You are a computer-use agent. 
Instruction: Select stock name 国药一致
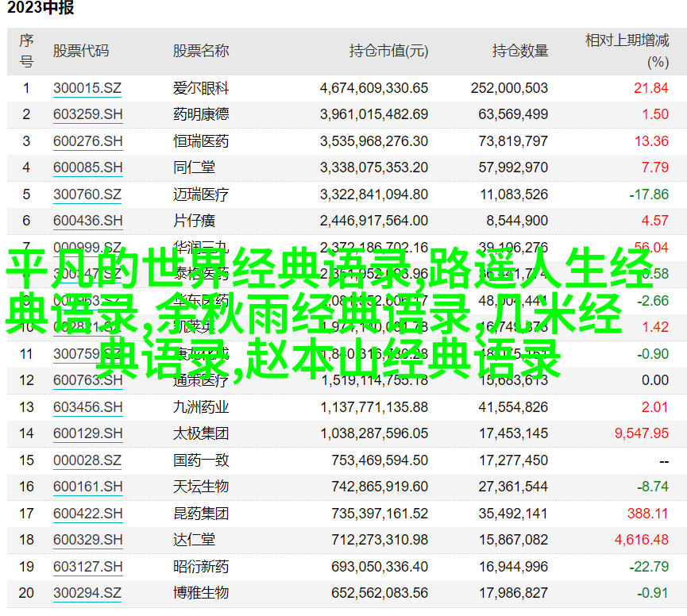point(201,460)
